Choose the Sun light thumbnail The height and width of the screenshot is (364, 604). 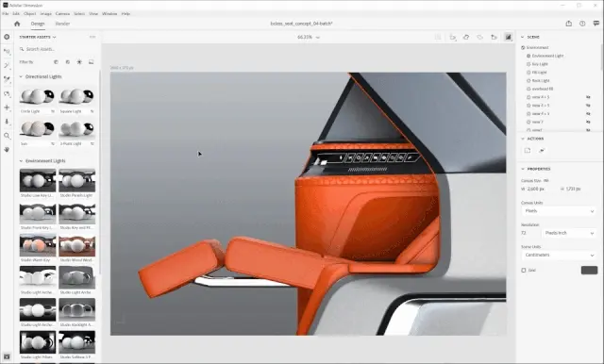tap(38, 129)
